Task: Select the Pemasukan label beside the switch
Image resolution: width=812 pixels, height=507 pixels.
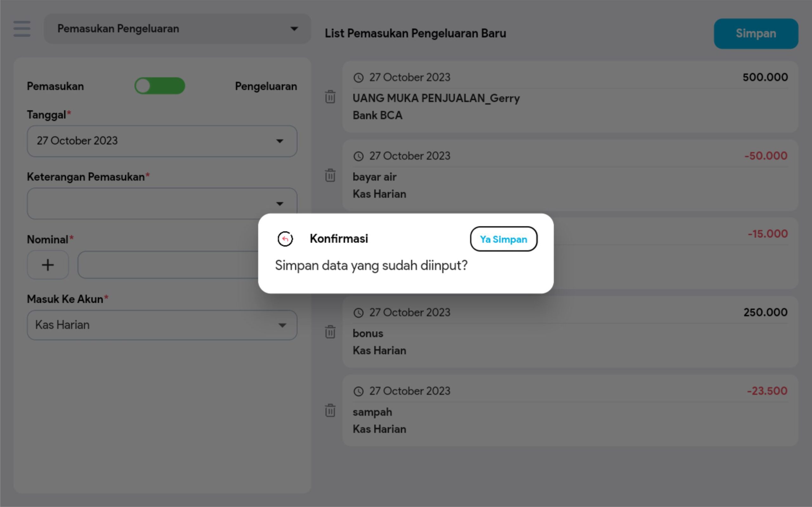Action: click(56, 86)
